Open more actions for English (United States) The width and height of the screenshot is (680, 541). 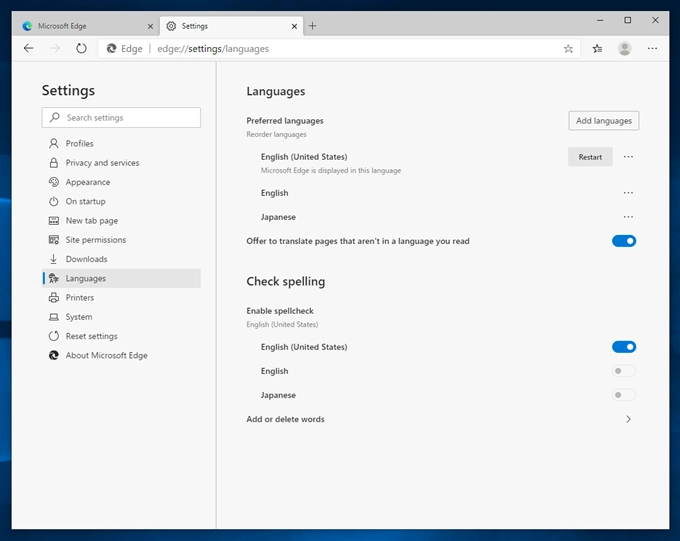[x=628, y=157]
